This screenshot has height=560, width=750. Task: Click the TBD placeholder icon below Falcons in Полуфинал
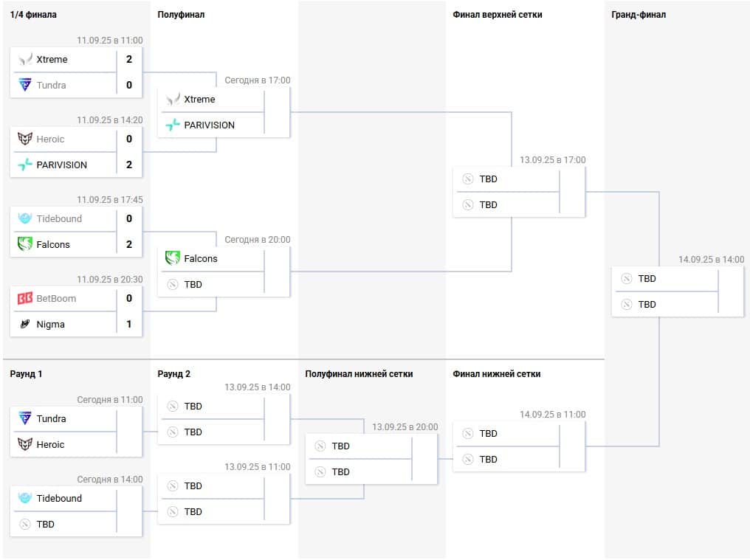(173, 284)
